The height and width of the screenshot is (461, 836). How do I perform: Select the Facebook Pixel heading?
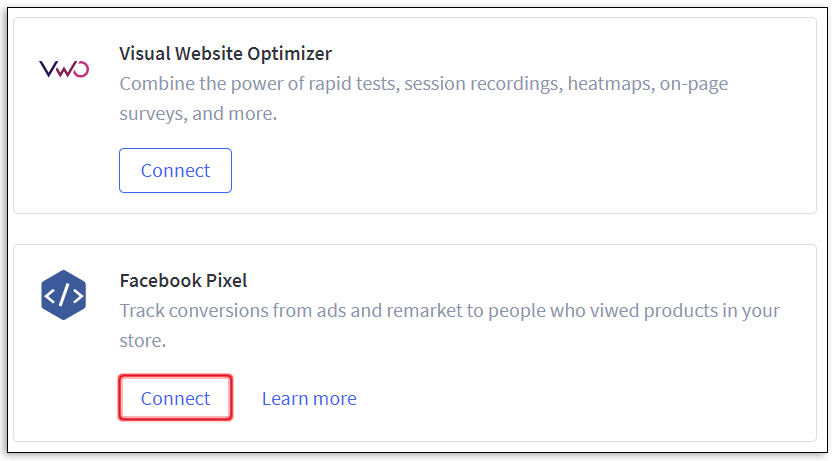(x=183, y=281)
